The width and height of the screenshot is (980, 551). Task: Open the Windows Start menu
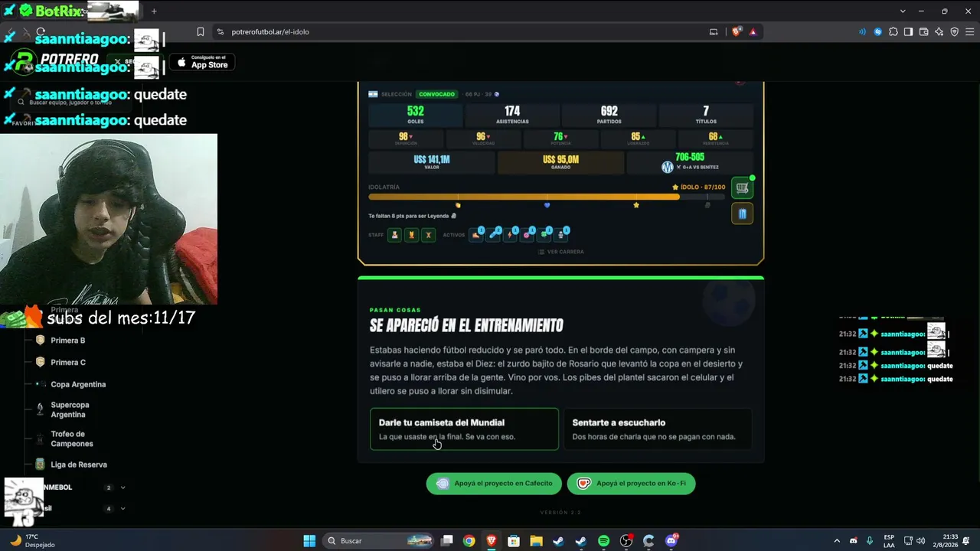pos(309,541)
